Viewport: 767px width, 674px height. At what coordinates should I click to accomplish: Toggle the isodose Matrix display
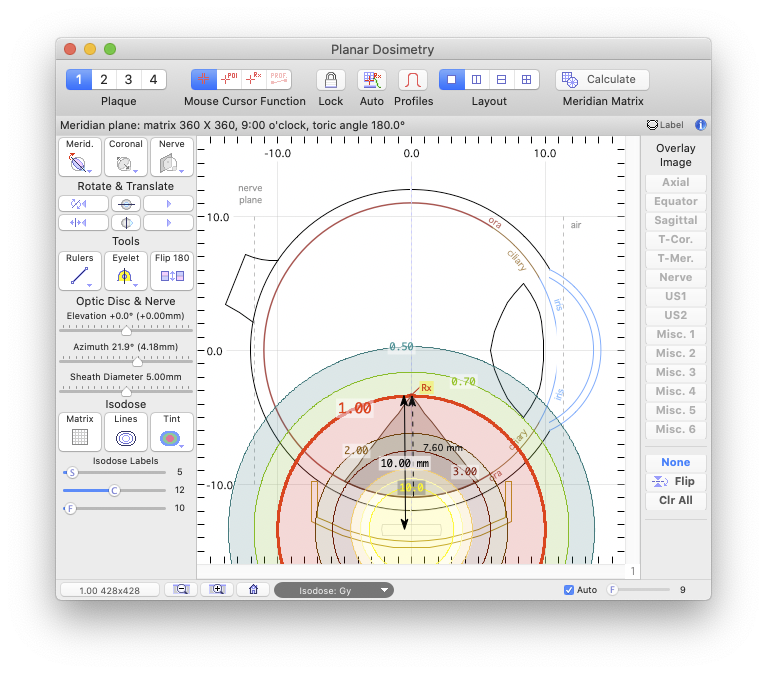[x=80, y=431]
